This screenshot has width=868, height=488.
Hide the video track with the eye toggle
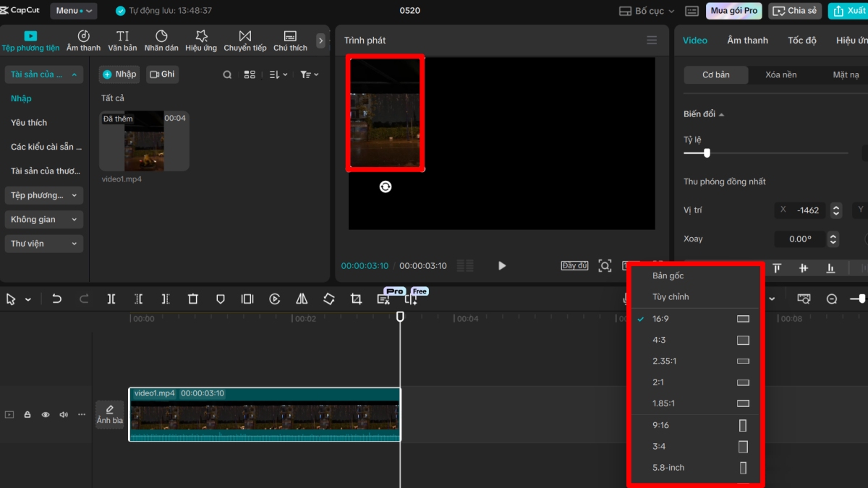point(45,414)
